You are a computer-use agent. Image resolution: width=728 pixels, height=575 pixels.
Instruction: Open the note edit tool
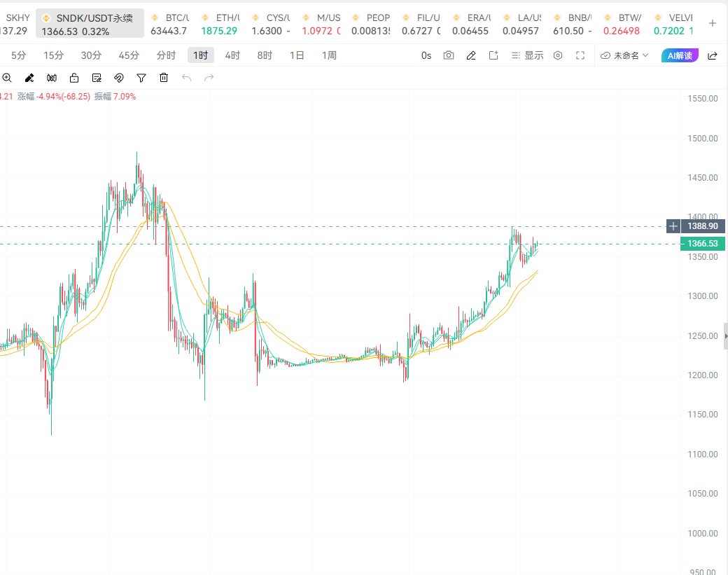[97, 78]
